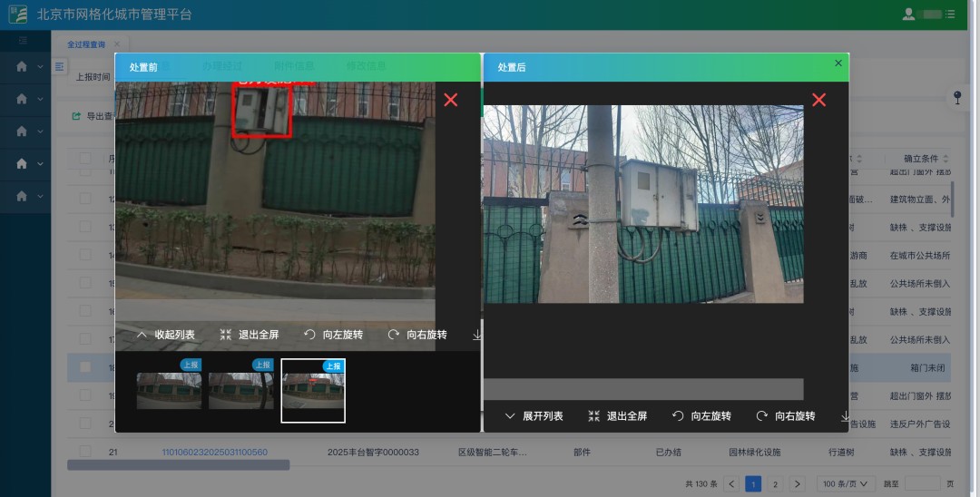The image size is (980, 497).
Task: Click the red X in the 处置前 image panel
Action: coord(451,100)
